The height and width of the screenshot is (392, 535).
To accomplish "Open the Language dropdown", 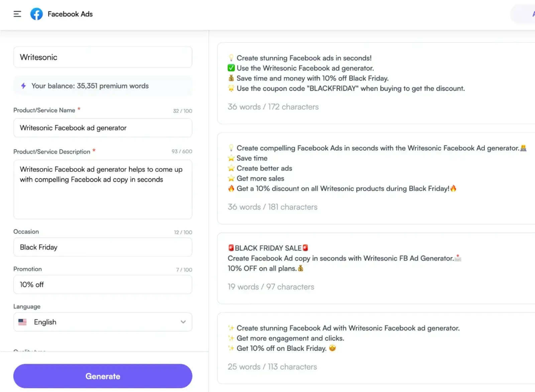I will 103,322.
